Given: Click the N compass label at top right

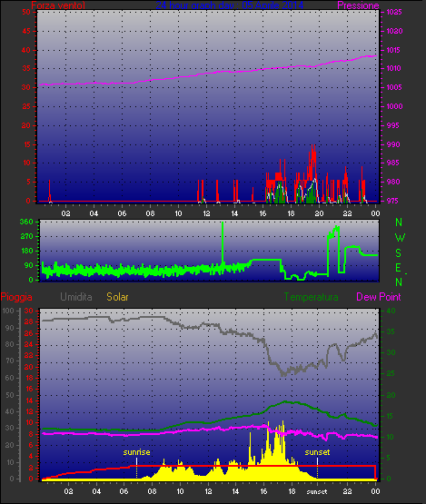Looking at the screenshot, I should [399, 222].
